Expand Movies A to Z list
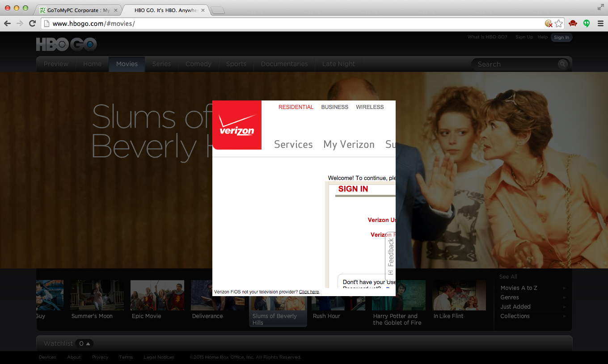 click(533, 288)
